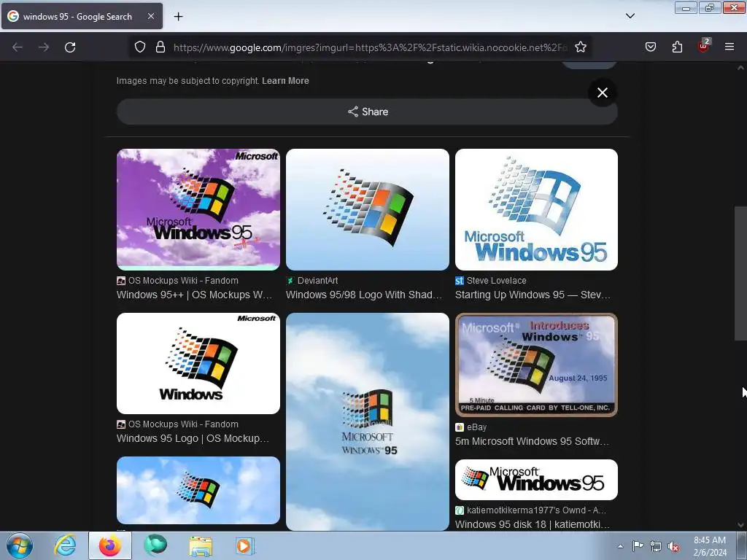Click the Share button
The width and height of the screenshot is (747, 560).
coord(368,112)
